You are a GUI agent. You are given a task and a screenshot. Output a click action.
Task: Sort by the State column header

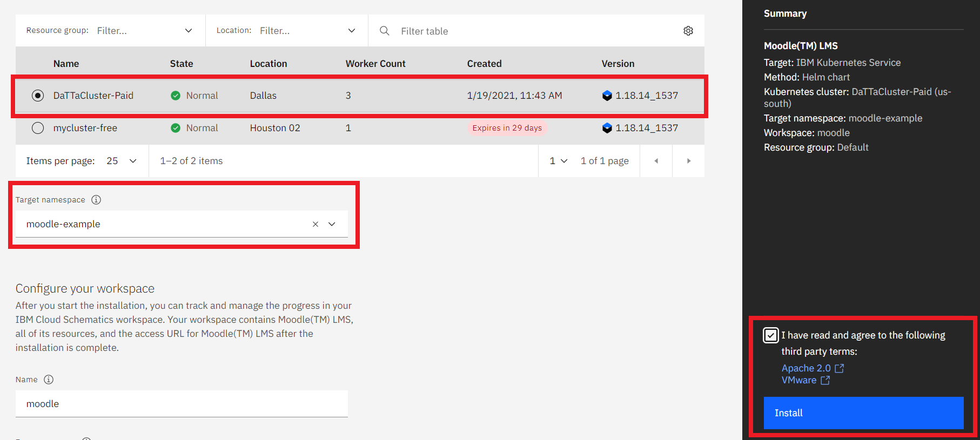(x=182, y=64)
